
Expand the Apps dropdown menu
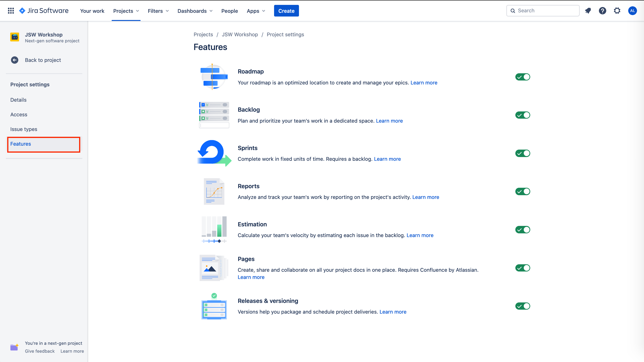(256, 11)
